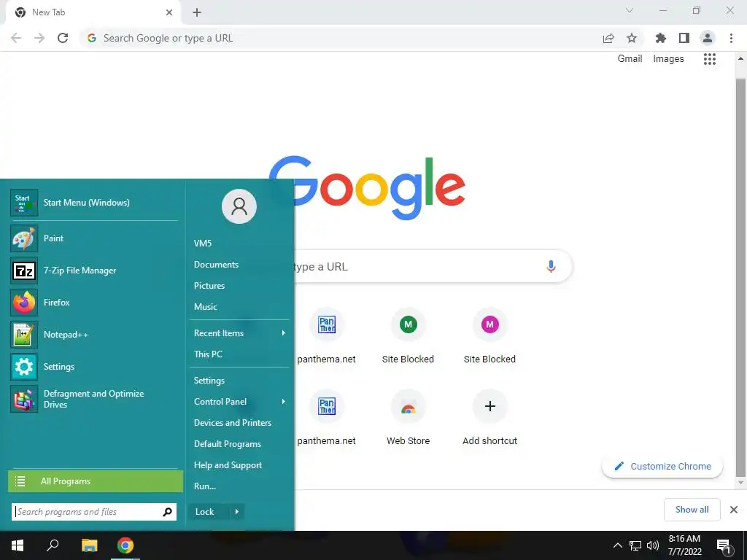Open Images link
The height and width of the screenshot is (560, 747).
pos(668,58)
